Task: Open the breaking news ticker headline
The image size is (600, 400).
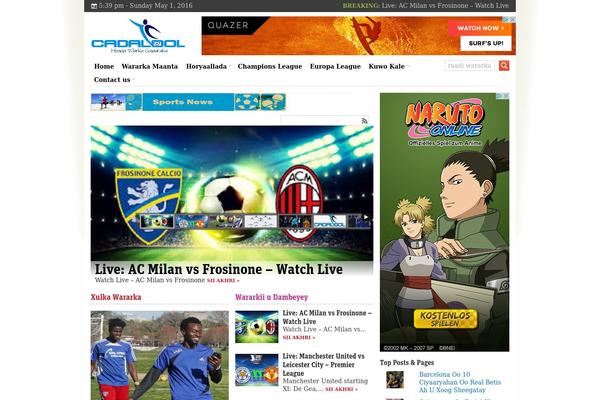Action: pyautogui.click(x=445, y=6)
